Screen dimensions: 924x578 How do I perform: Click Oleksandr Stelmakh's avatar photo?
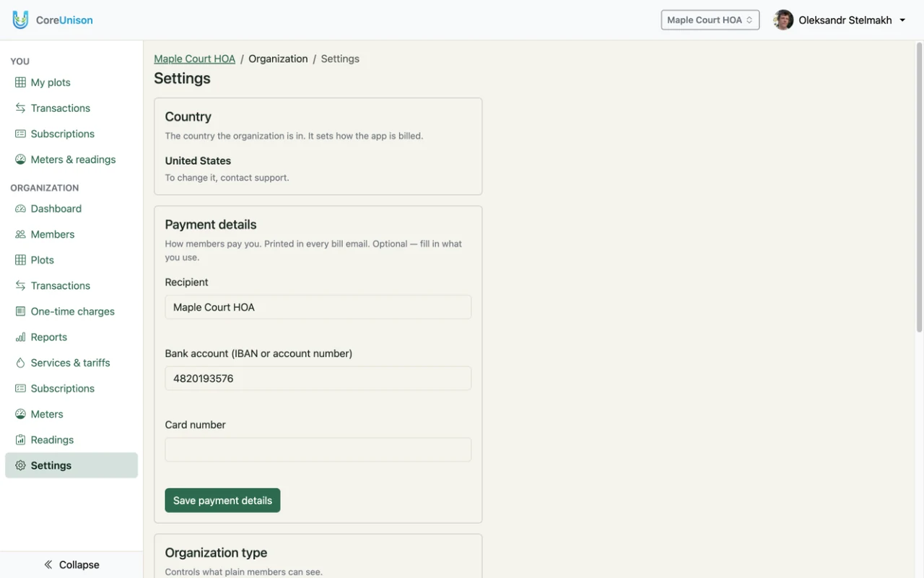coord(783,20)
